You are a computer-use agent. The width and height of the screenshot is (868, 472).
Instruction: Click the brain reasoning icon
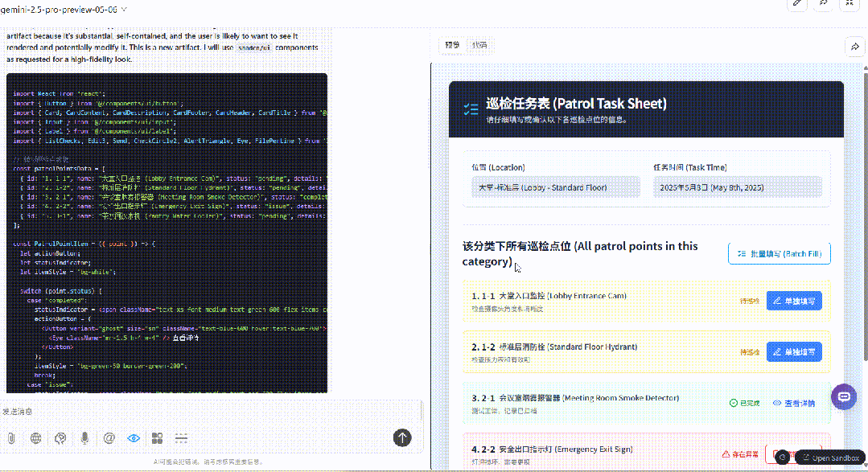(61, 438)
